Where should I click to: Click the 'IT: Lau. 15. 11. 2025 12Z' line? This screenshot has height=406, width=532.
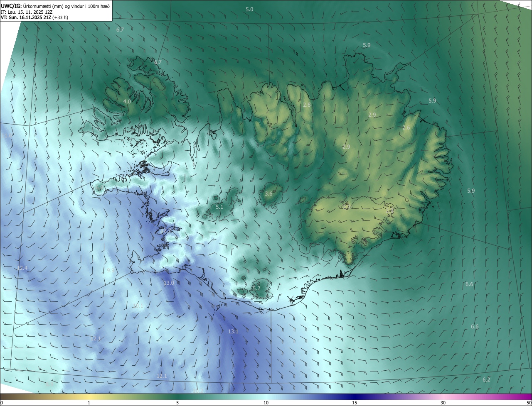pyautogui.click(x=27, y=12)
